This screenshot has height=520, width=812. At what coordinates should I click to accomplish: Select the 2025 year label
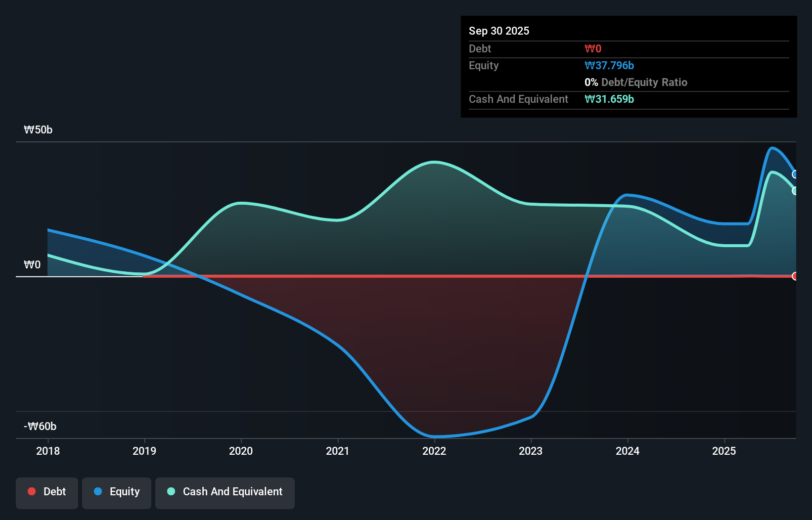click(x=724, y=451)
